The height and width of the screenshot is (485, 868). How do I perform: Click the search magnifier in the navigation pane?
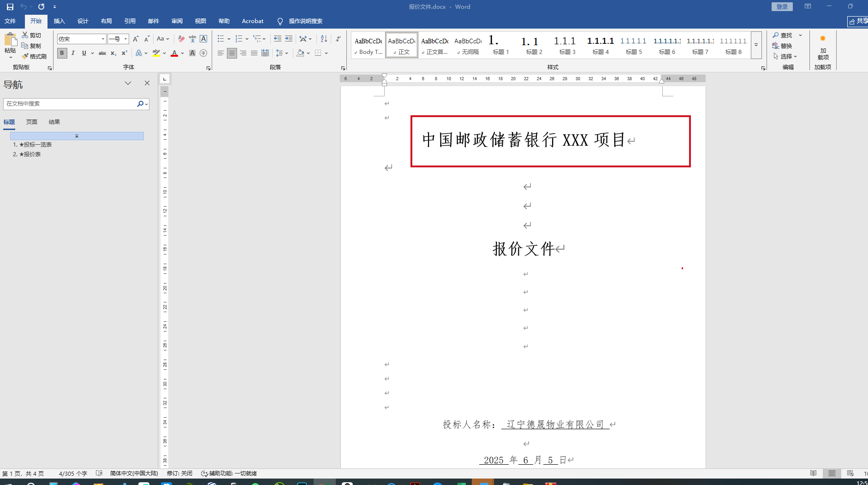(x=140, y=104)
